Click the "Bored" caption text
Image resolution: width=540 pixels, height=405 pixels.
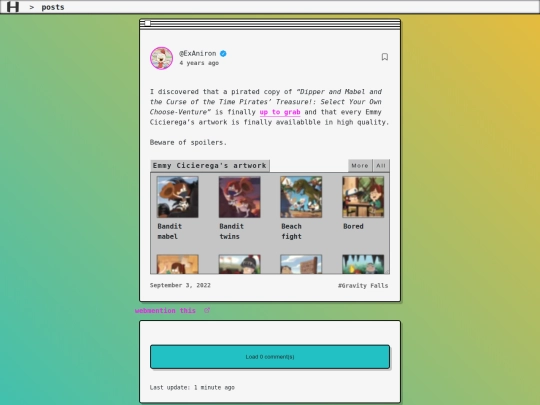(353, 226)
